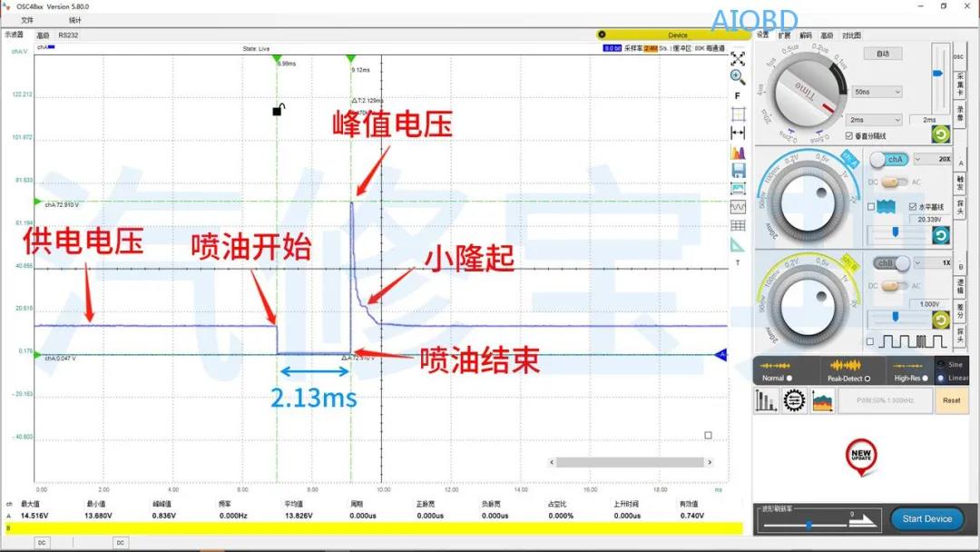Click the waveform horizontal scrollbar
Screen dimensions: 980x552
[630, 462]
